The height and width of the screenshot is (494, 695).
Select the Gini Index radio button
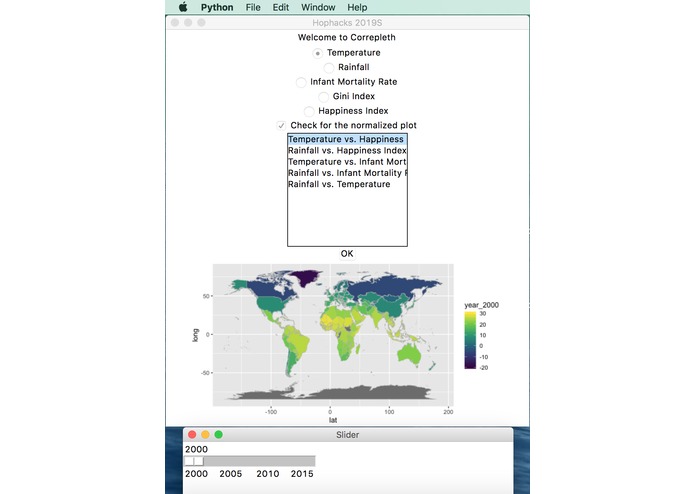[324, 97]
